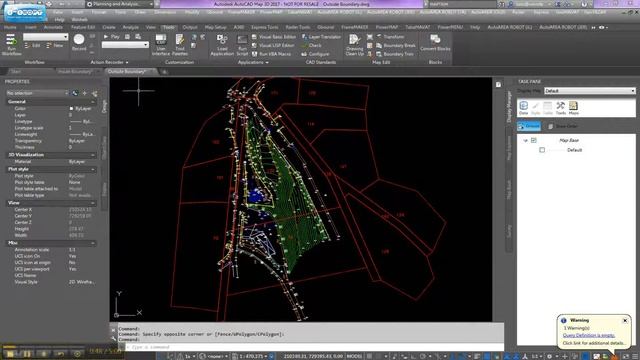The width and height of the screenshot is (640, 360).
Task: Close the Warning notification balloon
Action: click(x=625, y=321)
